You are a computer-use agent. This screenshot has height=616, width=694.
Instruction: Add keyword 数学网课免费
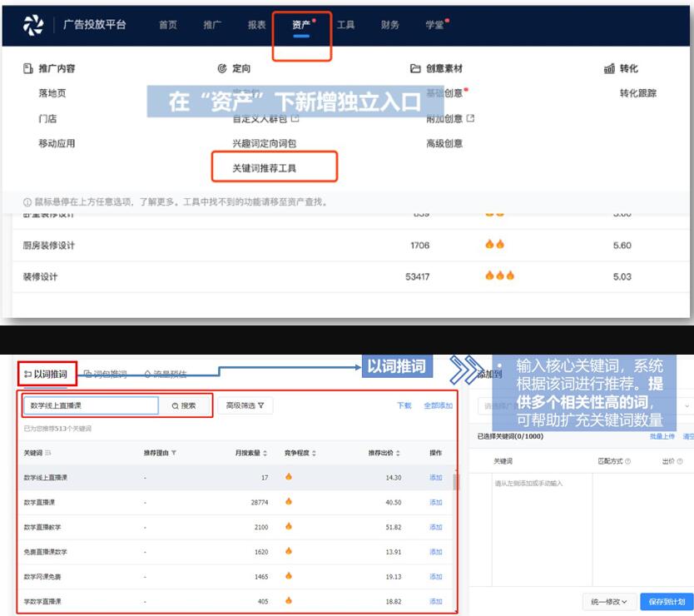point(435,577)
